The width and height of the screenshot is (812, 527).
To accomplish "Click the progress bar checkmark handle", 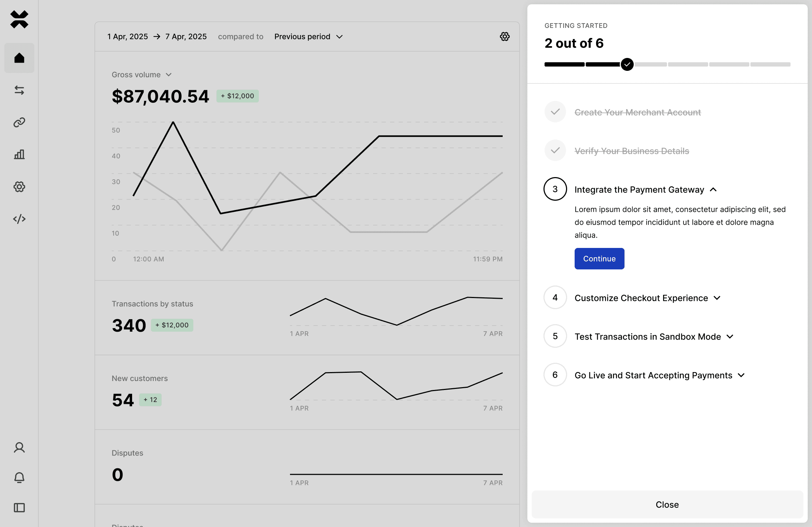I will 627,64.
